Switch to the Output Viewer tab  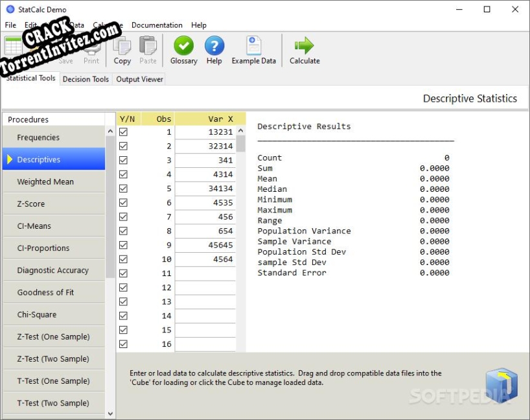[x=139, y=79]
